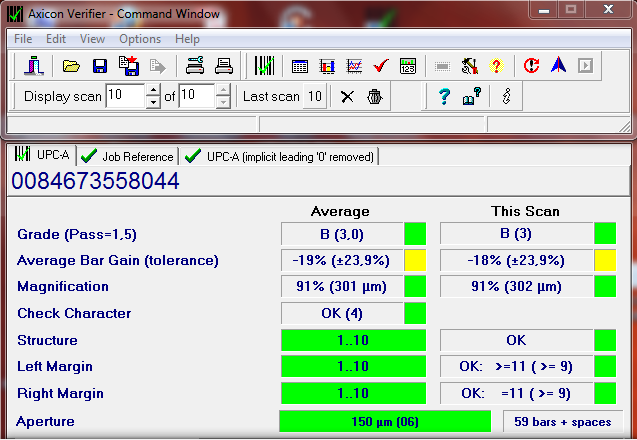Click the This Scan bar gain -18% value
637x440 pixels.
tap(516, 260)
